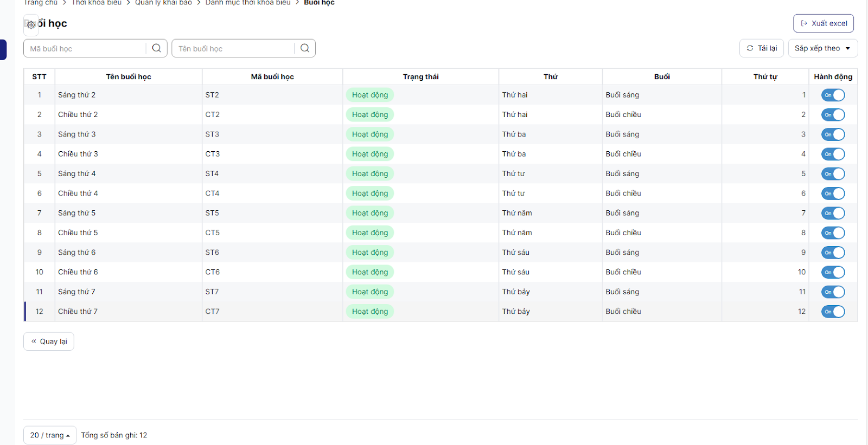Focus the Tên buổi học search input
This screenshot has height=445, width=868.
point(233,48)
